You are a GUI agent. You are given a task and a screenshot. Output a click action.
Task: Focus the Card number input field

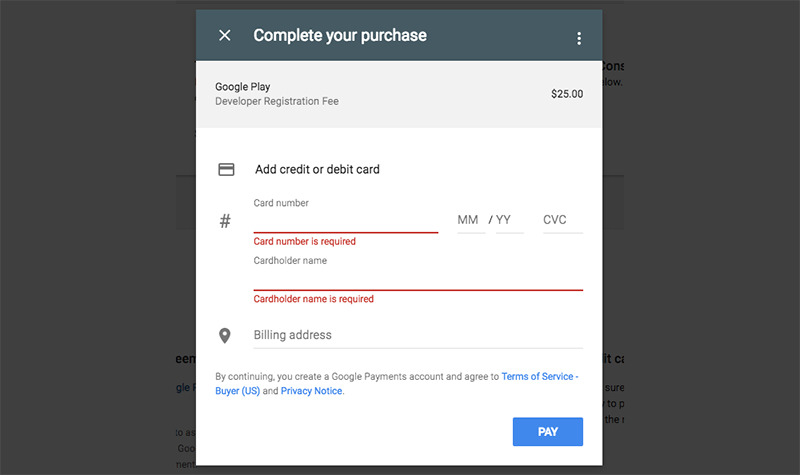[345, 222]
